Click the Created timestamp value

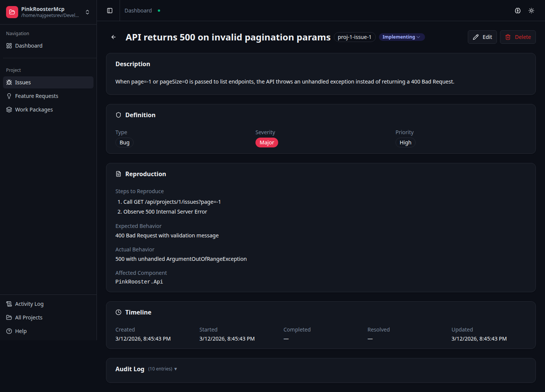tap(143, 339)
